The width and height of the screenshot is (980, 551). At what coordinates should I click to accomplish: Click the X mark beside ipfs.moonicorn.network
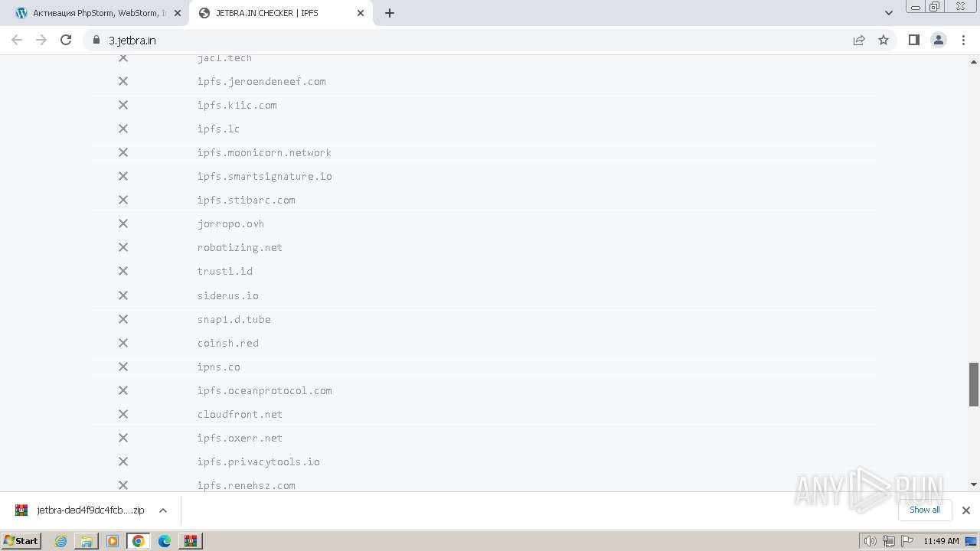coord(123,152)
